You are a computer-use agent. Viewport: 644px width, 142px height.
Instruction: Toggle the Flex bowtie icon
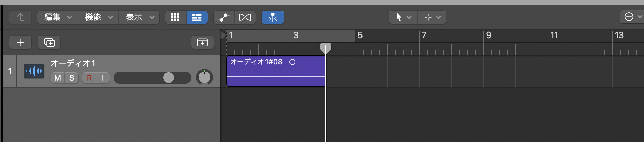[245, 17]
